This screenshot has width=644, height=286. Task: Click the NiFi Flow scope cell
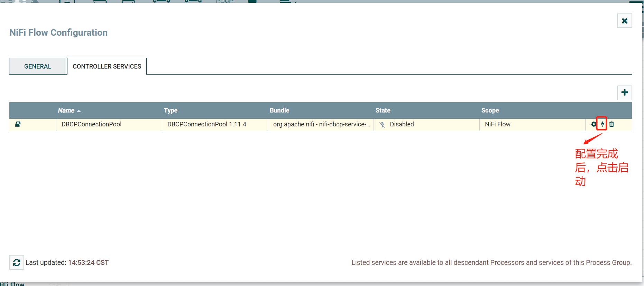(532, 124)
